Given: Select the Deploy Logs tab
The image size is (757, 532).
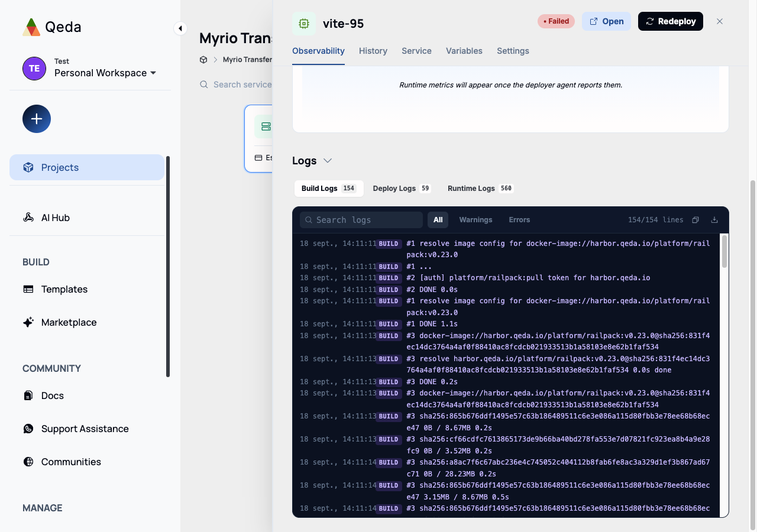Looking at the screenshot, I should (402, 189).
